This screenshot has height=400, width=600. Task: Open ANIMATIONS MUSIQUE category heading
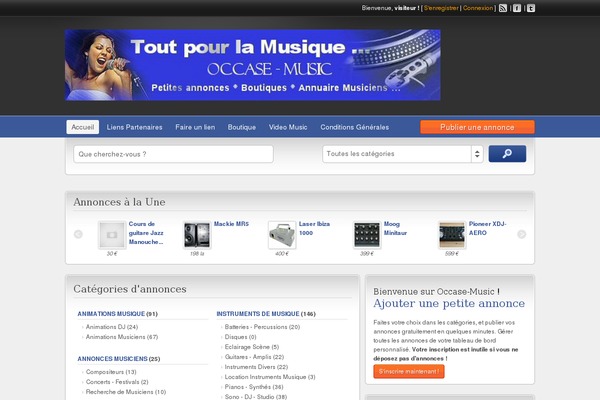tap(111, 314)
